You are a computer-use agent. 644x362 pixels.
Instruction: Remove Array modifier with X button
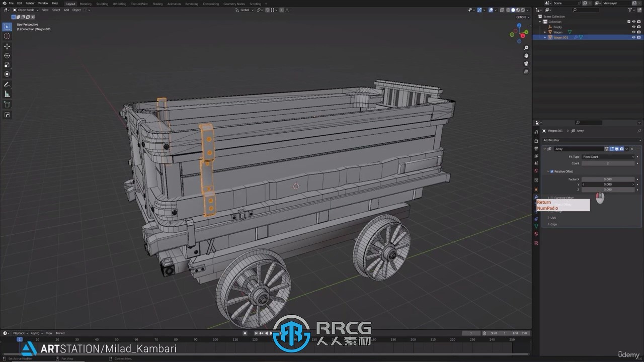click(632, 149)
